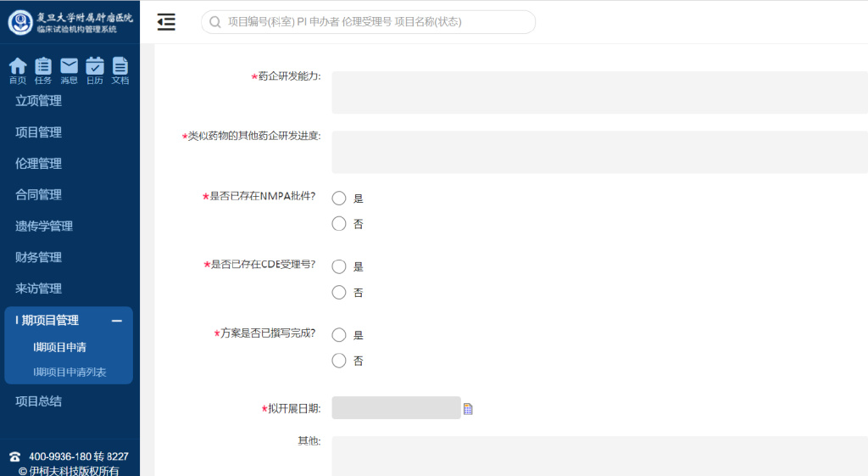Select 否 for 是否已存在CDE受理号

pos(339,293)
